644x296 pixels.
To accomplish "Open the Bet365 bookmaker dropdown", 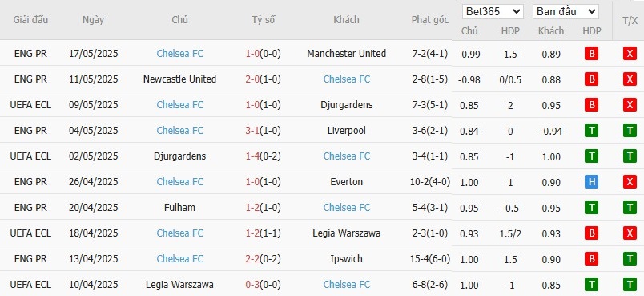I will [493, 12].
